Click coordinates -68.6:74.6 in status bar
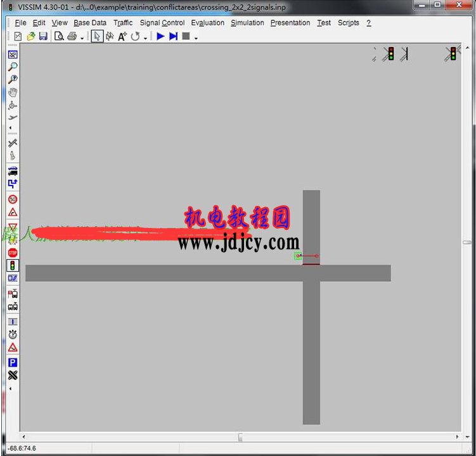 22,448
